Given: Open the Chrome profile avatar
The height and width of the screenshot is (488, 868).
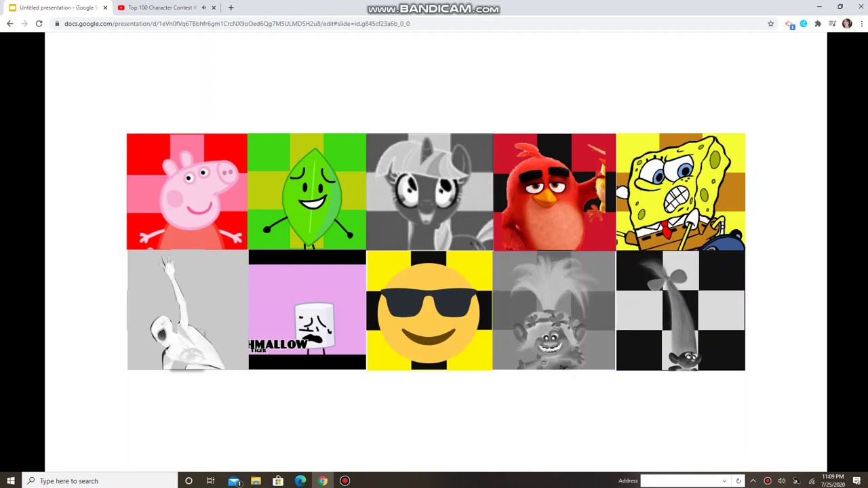Looking at the screenshot, I should 847,24.
